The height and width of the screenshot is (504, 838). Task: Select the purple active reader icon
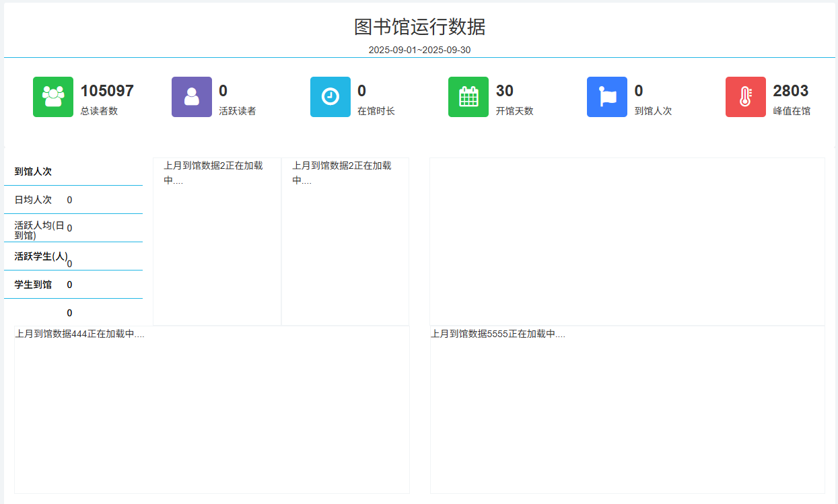click(x=191, y=97)
